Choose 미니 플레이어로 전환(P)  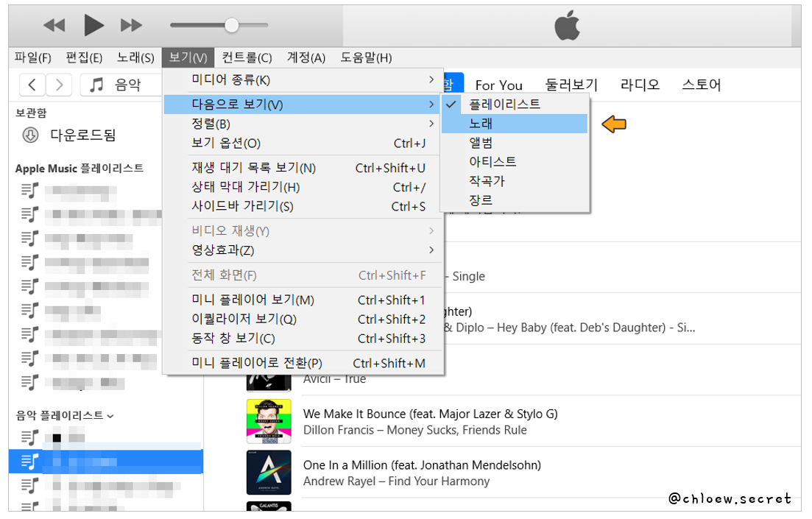click(303, 363)
